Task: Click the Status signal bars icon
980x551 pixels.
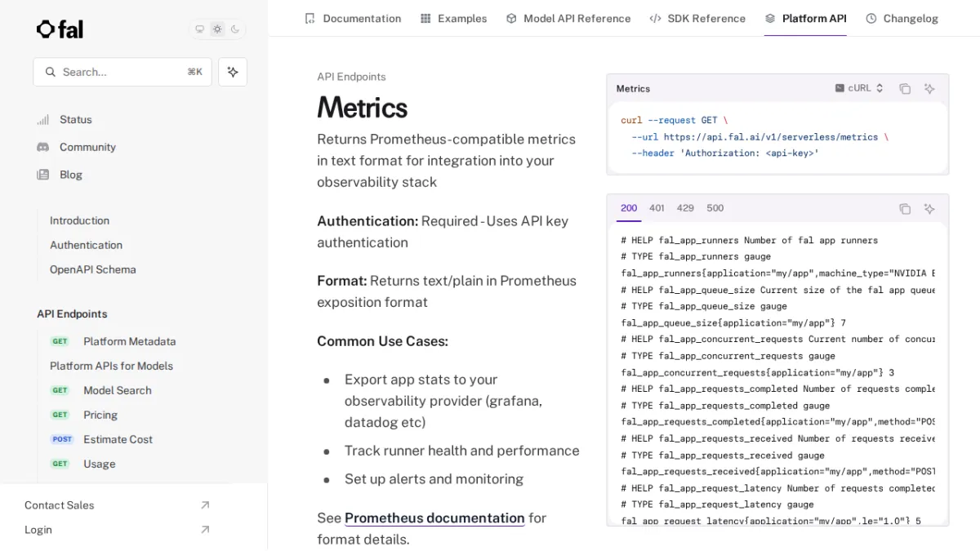Action: [43, 119]
